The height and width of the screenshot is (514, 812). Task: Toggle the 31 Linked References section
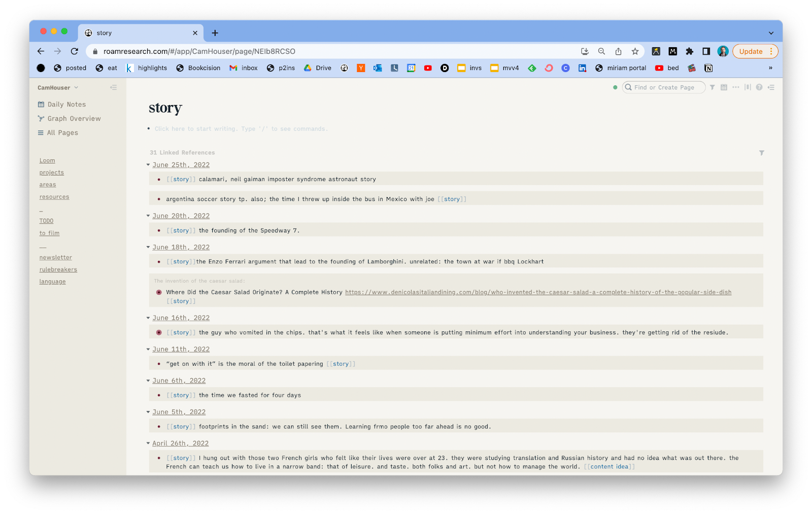(182, 153)
